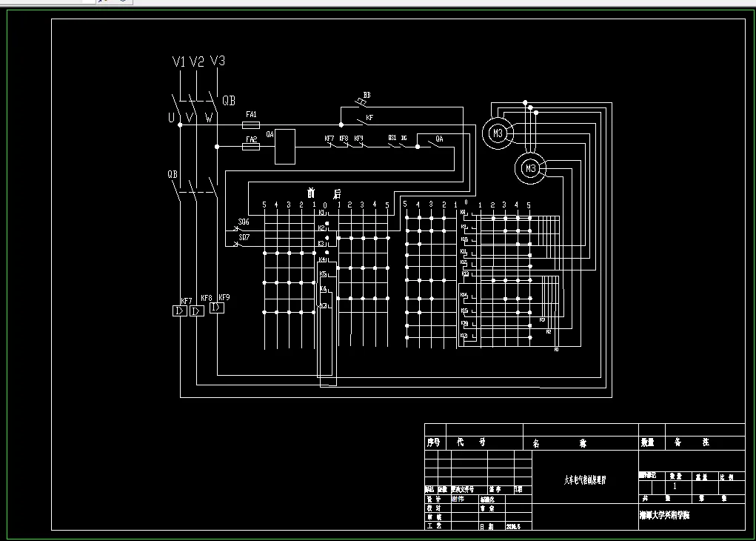Select the drawing title 大车电气控制原理图
The width and height of the screenshot is (756, 541).
click(x=585, y=479)
